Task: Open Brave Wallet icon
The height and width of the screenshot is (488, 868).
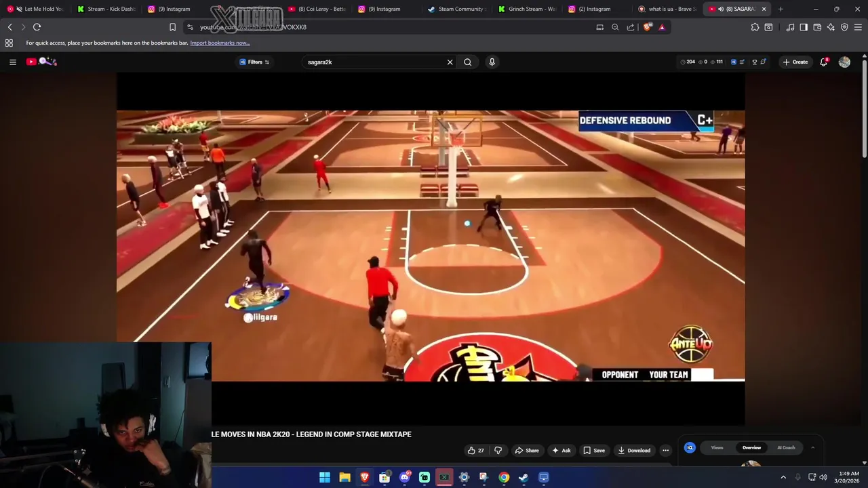Action: coord(817,27)
